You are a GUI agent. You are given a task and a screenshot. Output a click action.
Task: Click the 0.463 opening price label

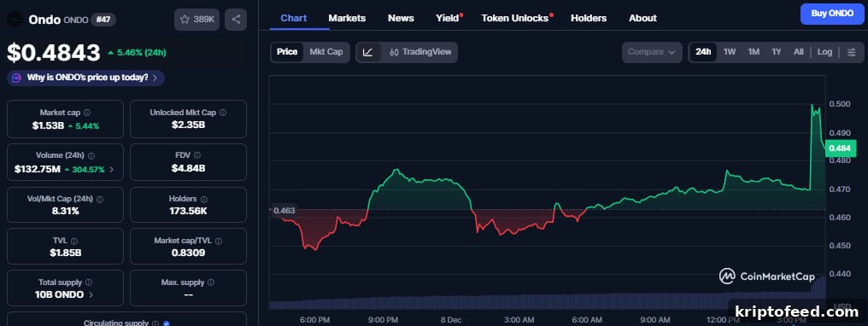284,210
